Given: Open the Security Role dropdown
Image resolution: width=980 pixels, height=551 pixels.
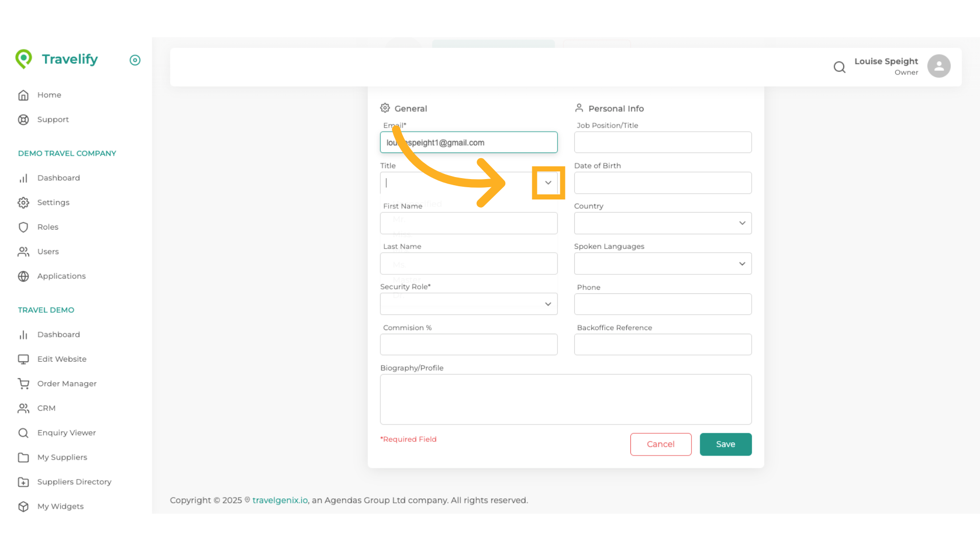Looking at the screenshot, I should 548,304.
